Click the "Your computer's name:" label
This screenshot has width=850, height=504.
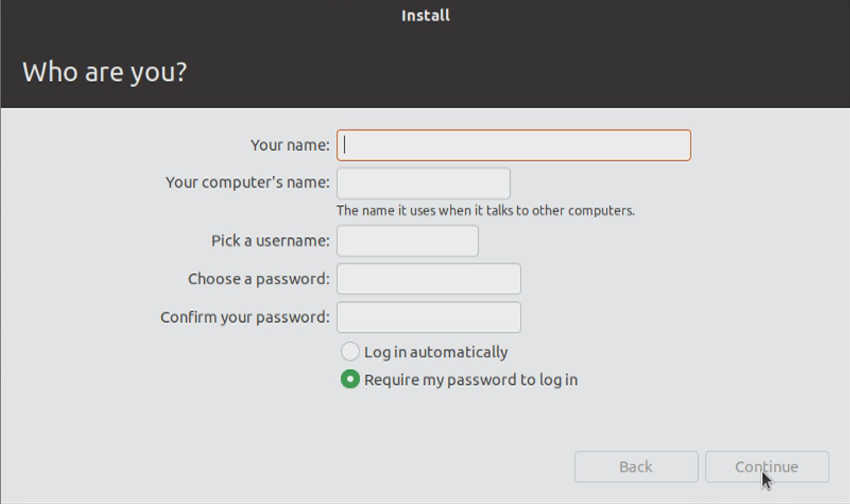point(247,183)
